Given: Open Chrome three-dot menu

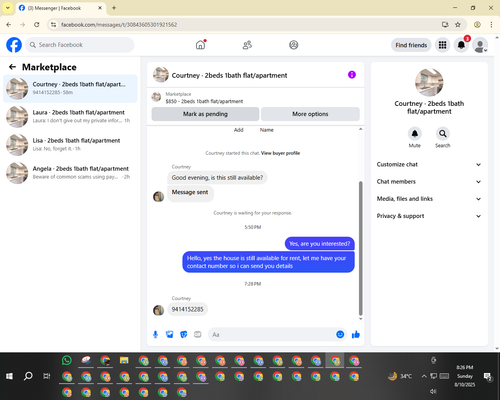Looking at the screenshot, I should [491, 24].
